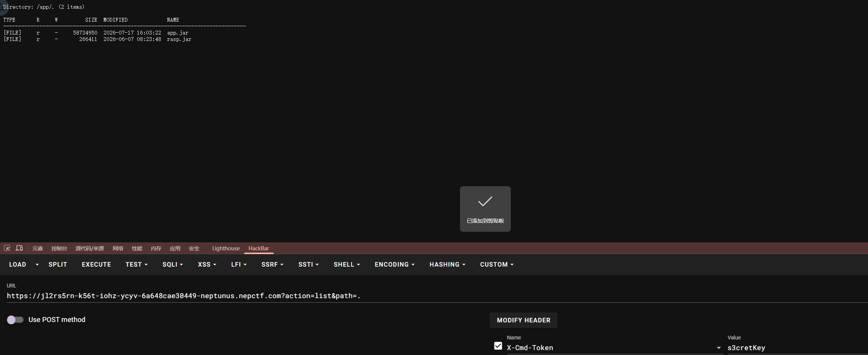Click the SPLIT button

tap(58, 264)
